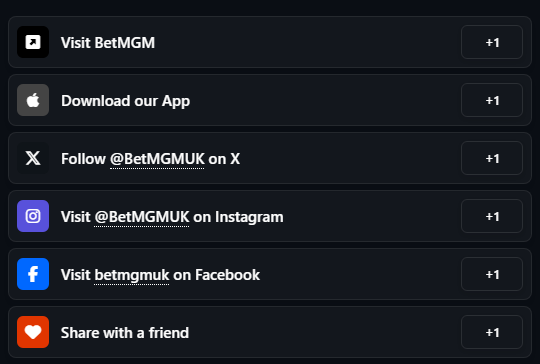
Task: Click the purple Instagram icon
Action: (33, 216)
